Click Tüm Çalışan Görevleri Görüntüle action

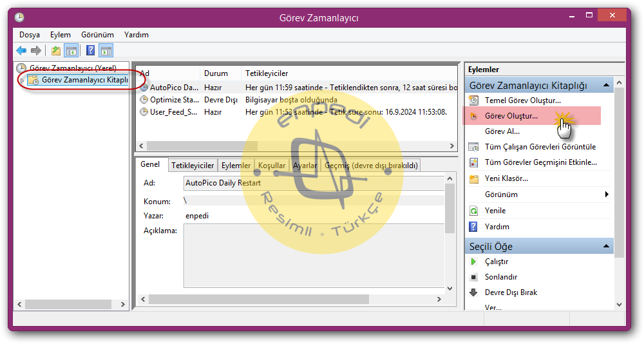pyautogui.click(x=540, y=147)
